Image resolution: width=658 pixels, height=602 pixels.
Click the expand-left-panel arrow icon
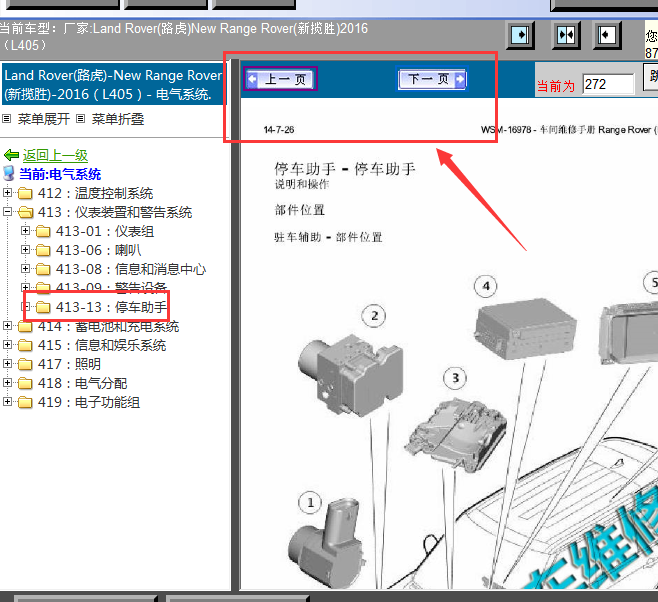[520, 35]
